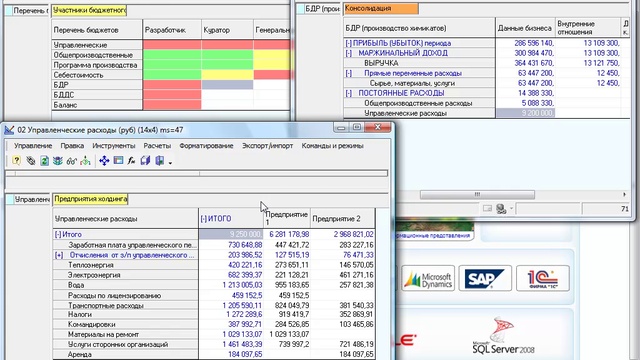Click the Вода total 1 213 005,03
This screenshot has height=360, width=640.
click(231, 285)
